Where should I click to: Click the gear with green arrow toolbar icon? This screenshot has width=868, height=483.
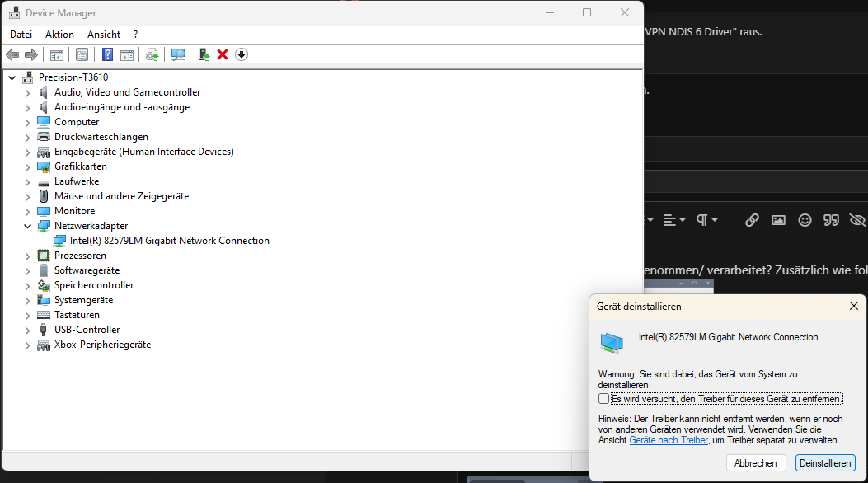tap(152, 54)
